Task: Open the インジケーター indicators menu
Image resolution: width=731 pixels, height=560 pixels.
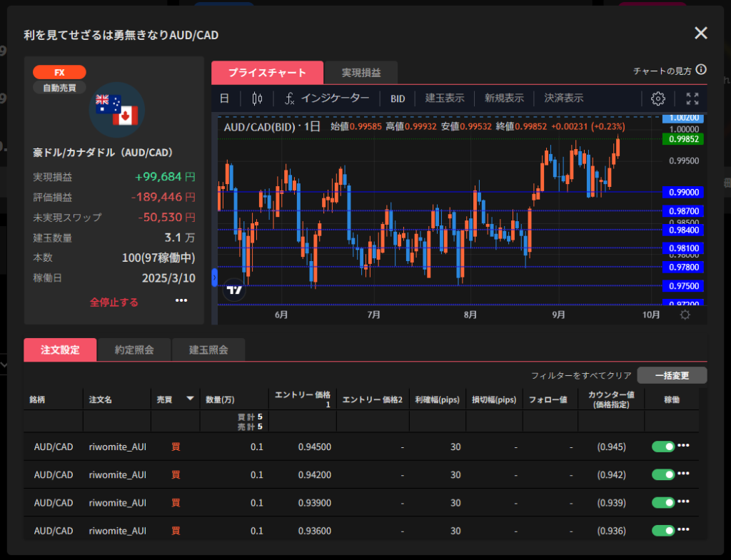Action: 327,98
